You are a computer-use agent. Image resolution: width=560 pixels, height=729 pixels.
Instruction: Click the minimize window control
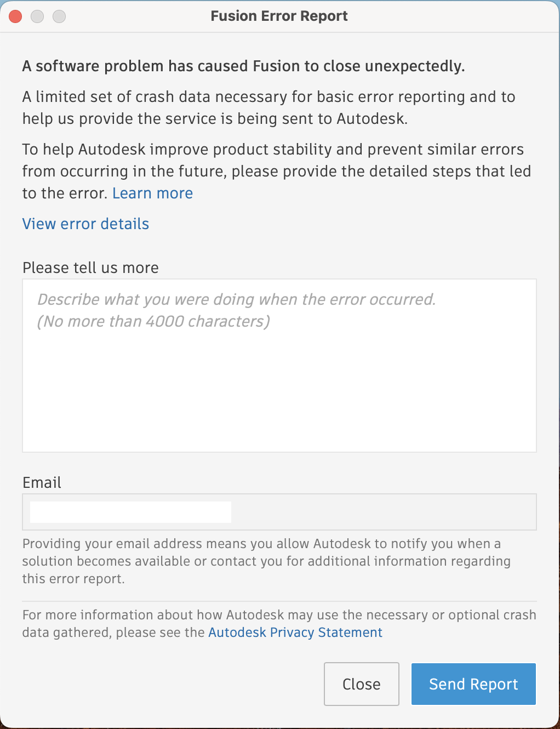click(37, 16)
